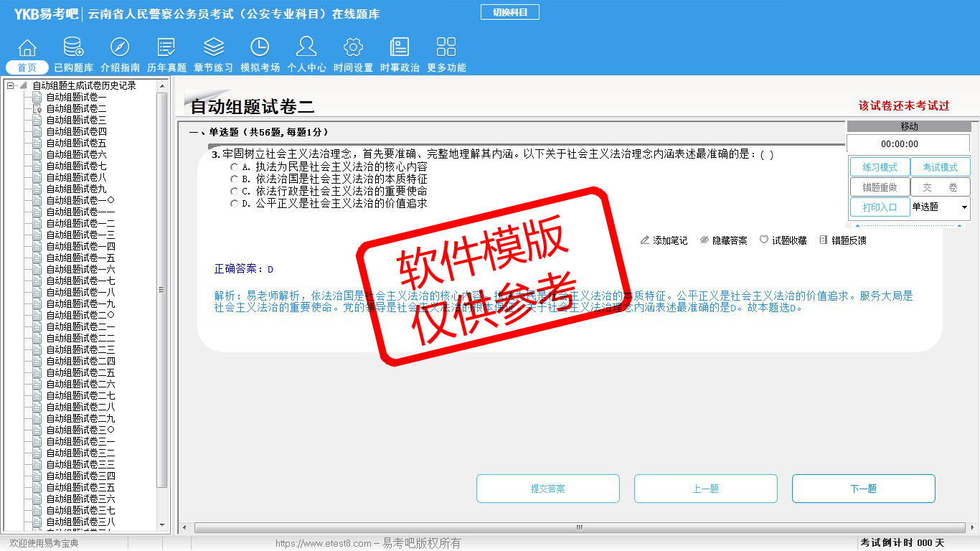Open 自动组题试卷五 in the tree
Viewport: 980px width, 551px height.
[76, 143]
